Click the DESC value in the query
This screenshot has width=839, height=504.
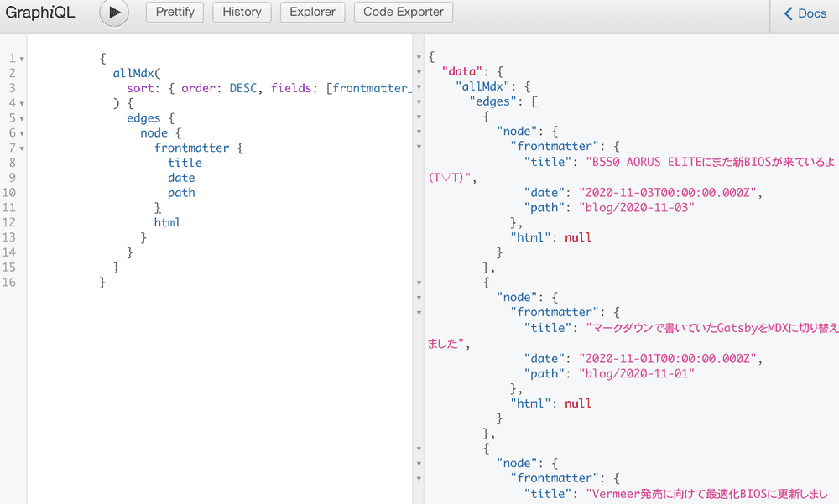[243, 88]
